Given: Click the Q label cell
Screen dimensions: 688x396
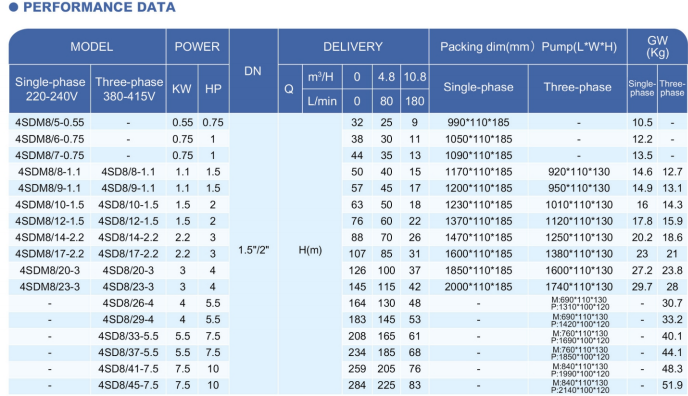Looking at the screenshot, I should point(289,89).
